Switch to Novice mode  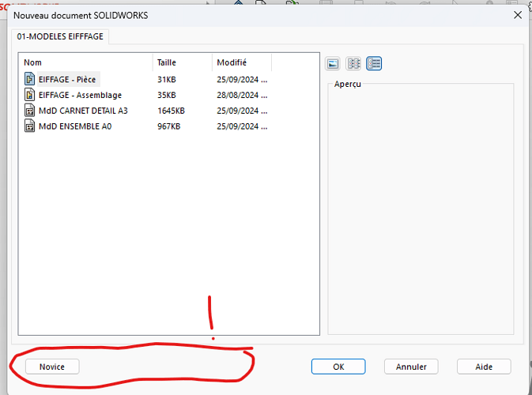pyautogui.click(x=52, y=367)
